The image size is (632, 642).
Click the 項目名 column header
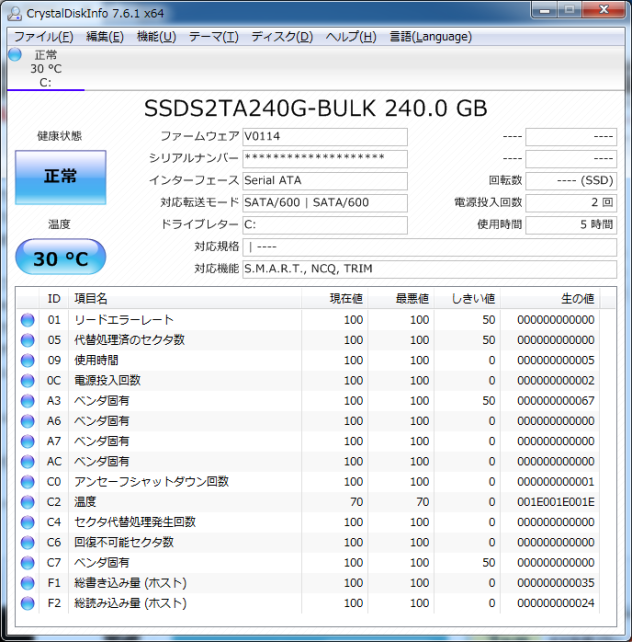185,298
